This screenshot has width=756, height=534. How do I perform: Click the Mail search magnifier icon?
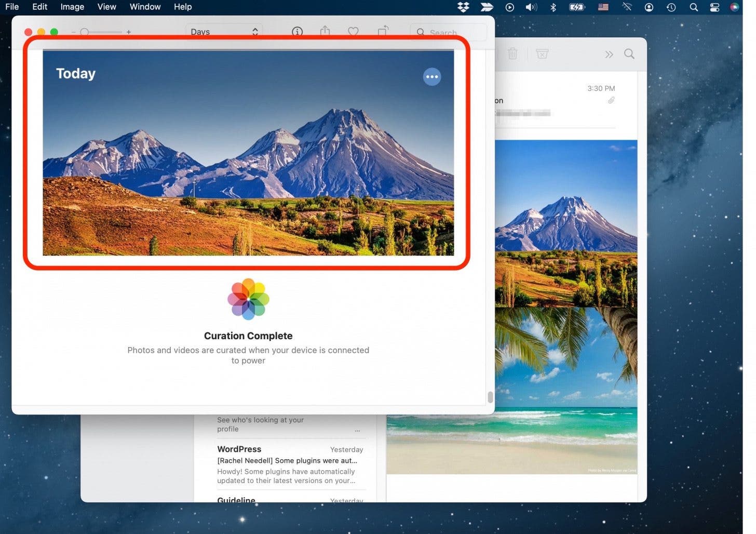click(629, 54)
